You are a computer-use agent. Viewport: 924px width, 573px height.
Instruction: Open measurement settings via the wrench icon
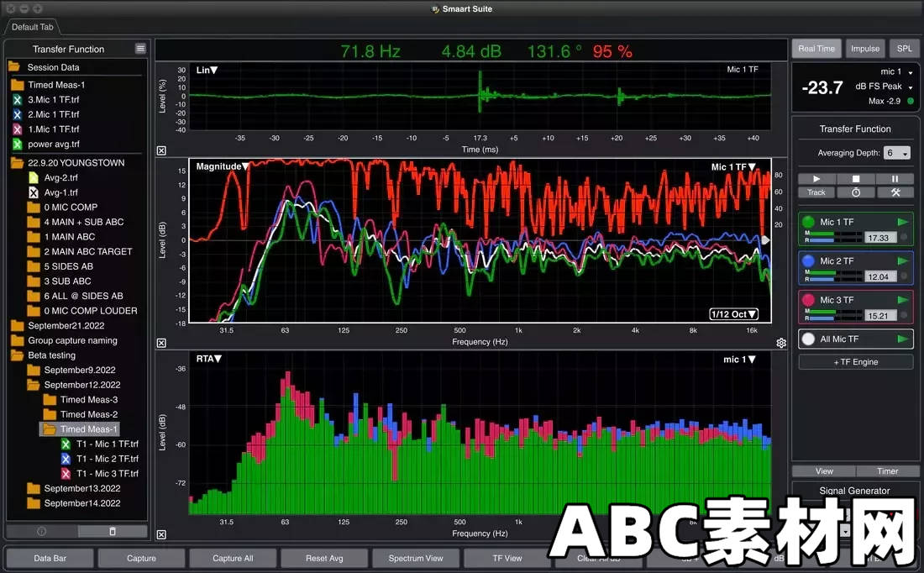click(895, 192)
